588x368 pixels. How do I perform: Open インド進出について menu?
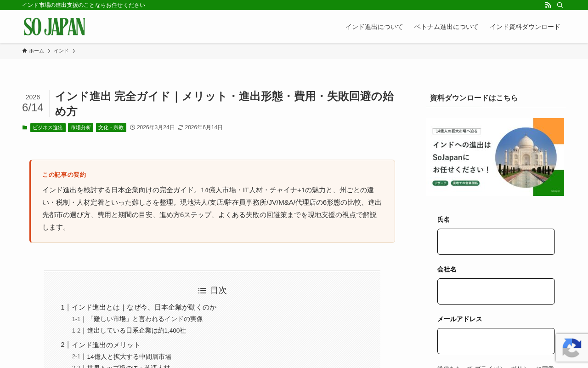tap(374, 27)
